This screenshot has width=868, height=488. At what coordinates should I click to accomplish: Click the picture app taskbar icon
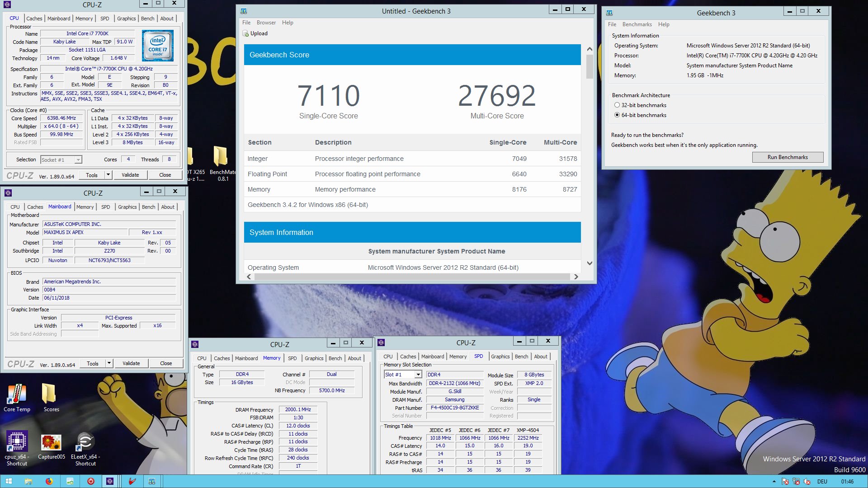click(70, 481)
